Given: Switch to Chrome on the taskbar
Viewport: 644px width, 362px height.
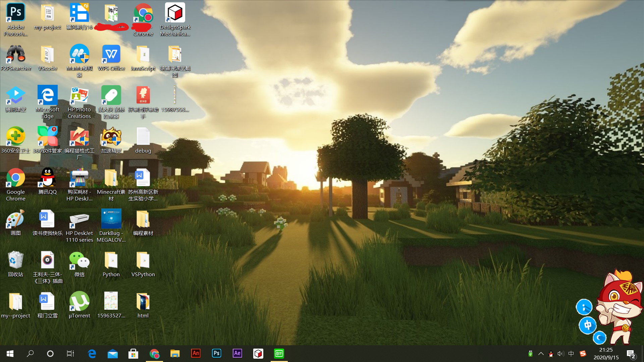Looking at the screenshot, I should pyautogui.click(x=154, y=354).
